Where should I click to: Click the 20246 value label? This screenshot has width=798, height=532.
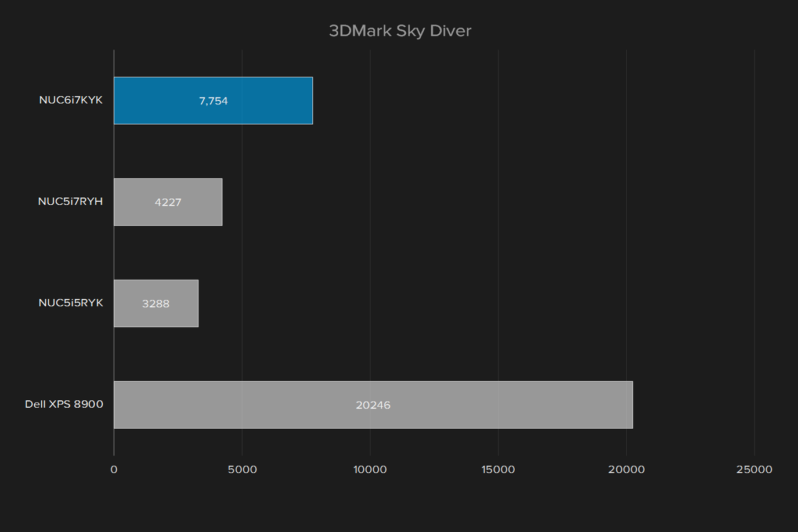tap(373, 406)
